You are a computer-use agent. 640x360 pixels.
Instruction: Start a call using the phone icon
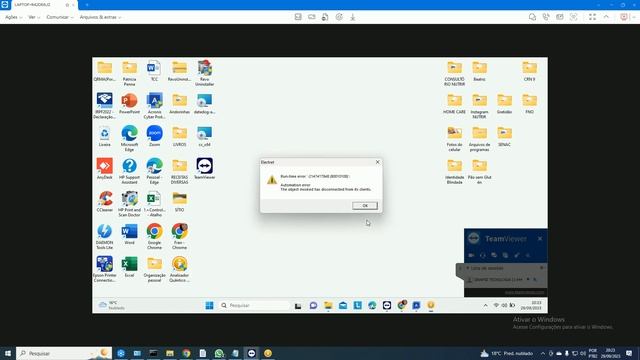pos(546,17)
